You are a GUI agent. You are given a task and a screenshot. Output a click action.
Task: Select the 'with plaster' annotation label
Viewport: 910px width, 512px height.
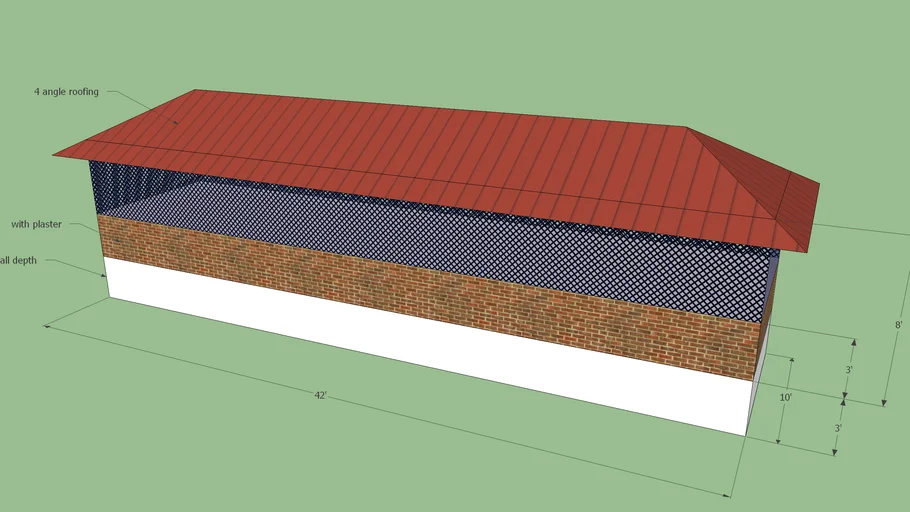[36, 224]
